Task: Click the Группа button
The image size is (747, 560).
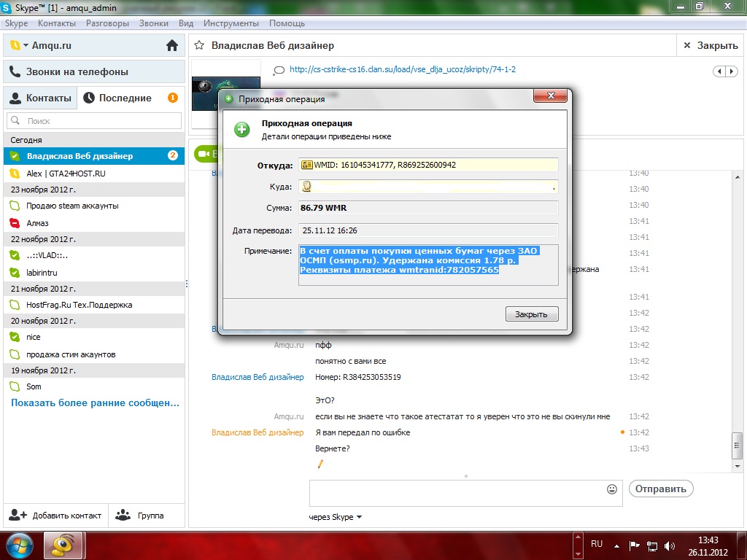Action: [146, 516]
